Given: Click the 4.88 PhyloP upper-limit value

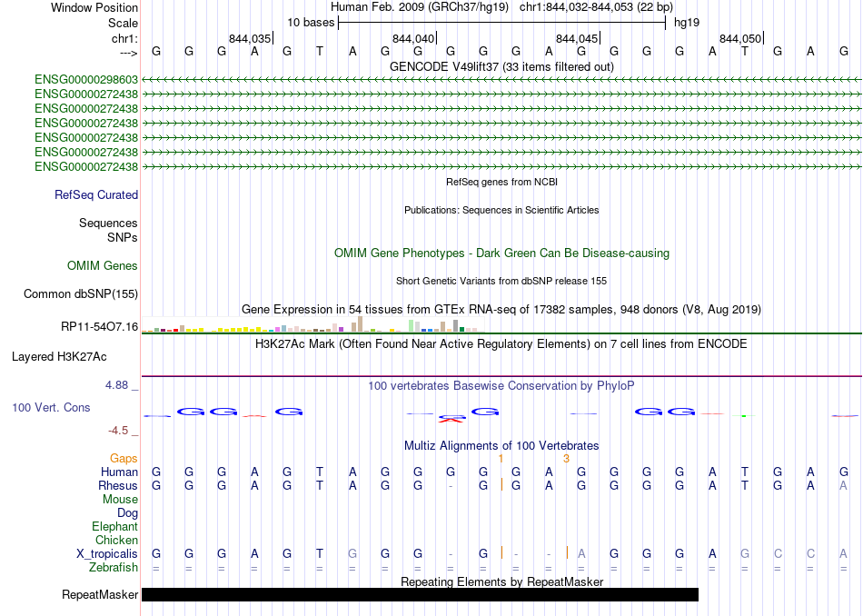Looking at the screenshot, I should pos(117,385).
